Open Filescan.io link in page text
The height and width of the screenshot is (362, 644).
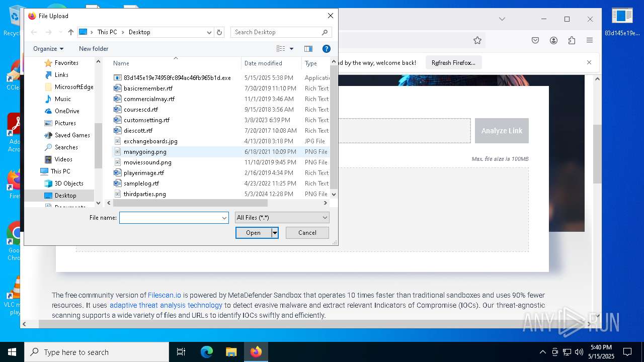(165, 295)
